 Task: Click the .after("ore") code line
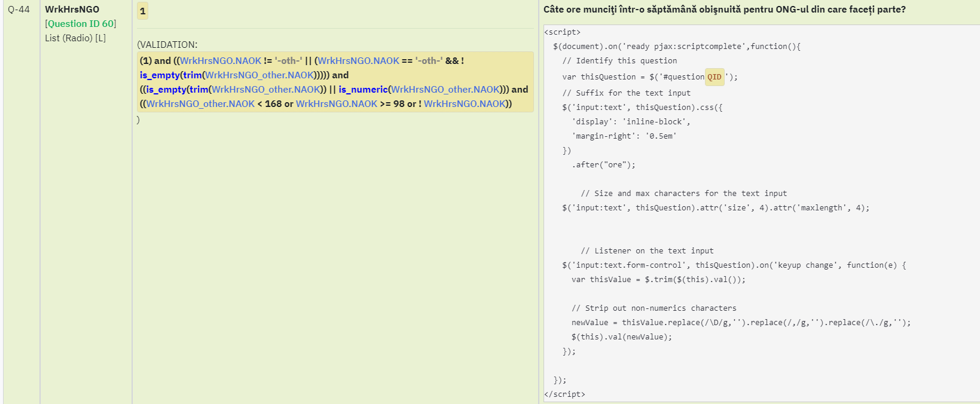[603, 165]
